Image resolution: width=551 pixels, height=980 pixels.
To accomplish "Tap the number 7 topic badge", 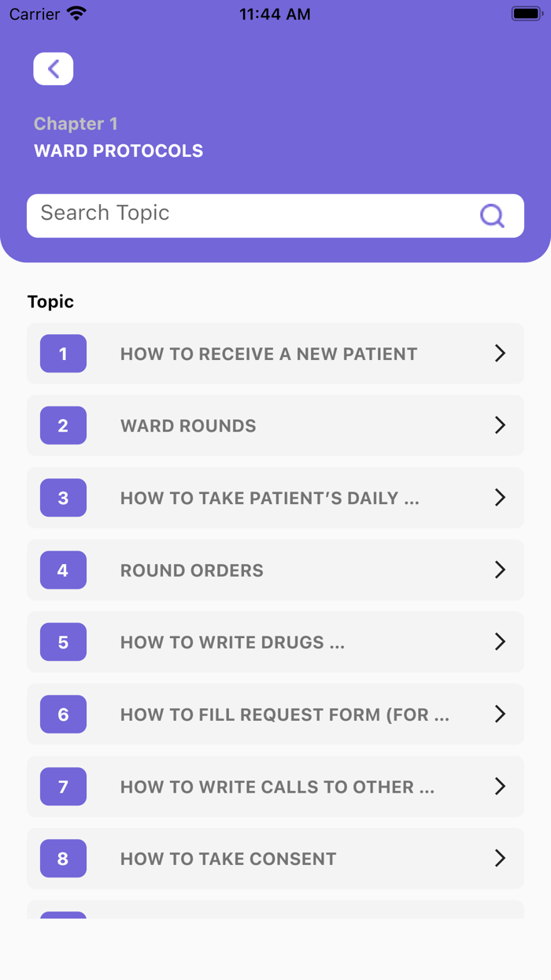I will [x=63, y=787].
